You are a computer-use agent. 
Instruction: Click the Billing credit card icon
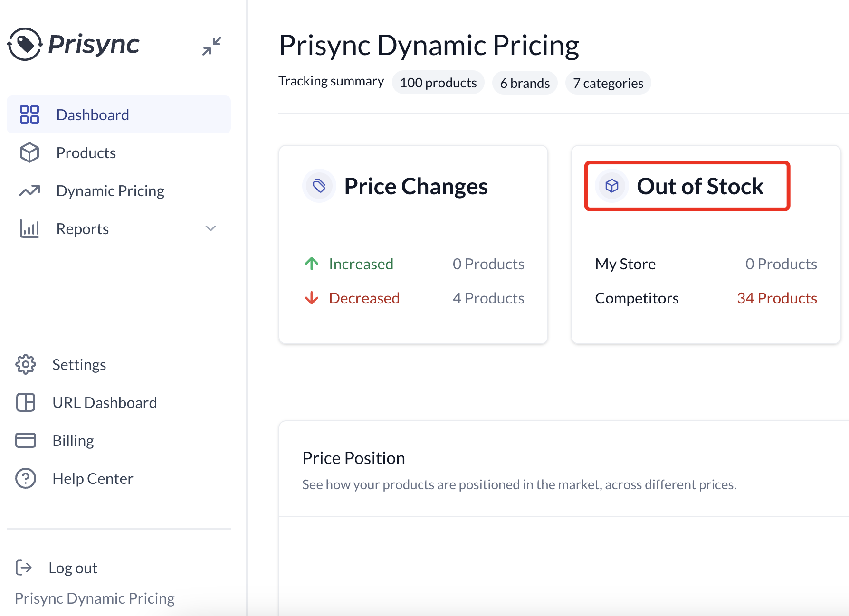click(25, 440)
